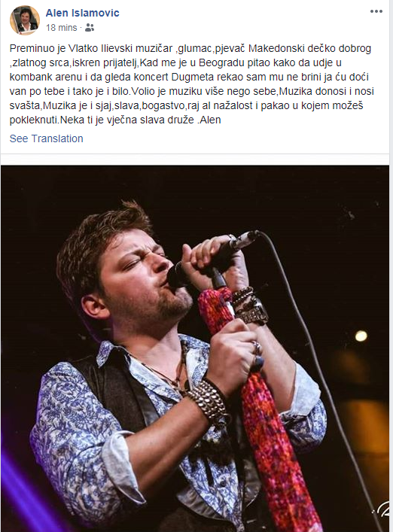
Task: Click the closing words 'druže .Alen' in the post
Action: tap(194, 120)
